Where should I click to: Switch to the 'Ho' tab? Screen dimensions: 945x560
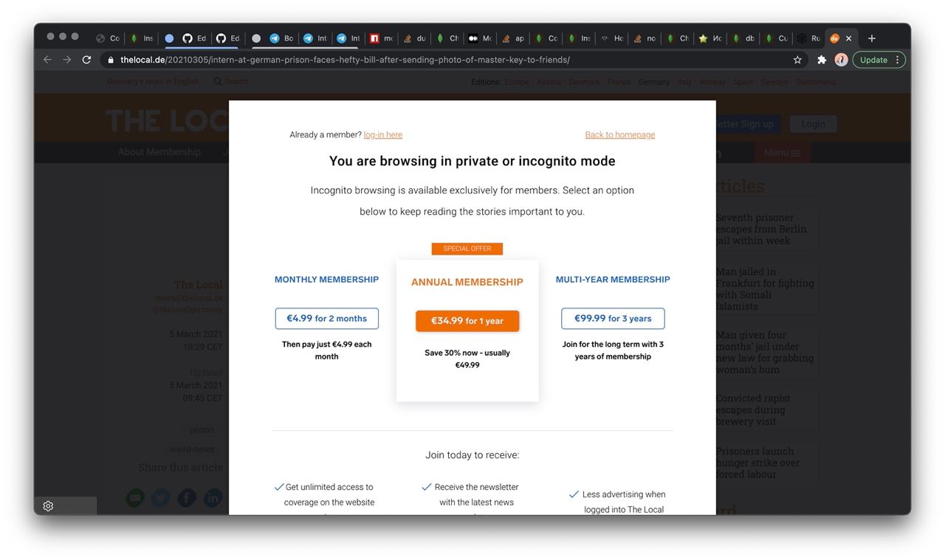tap(612, 38)
